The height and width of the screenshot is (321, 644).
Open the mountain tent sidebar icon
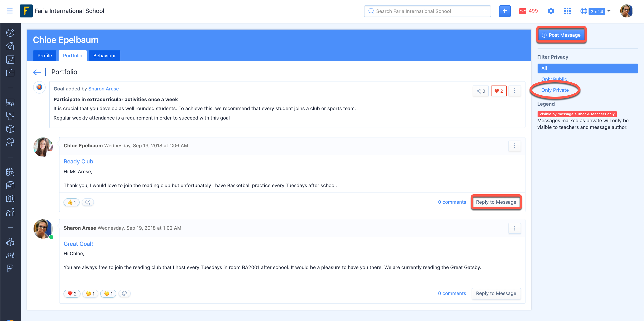pyautogui.click(x=10, y=255)
